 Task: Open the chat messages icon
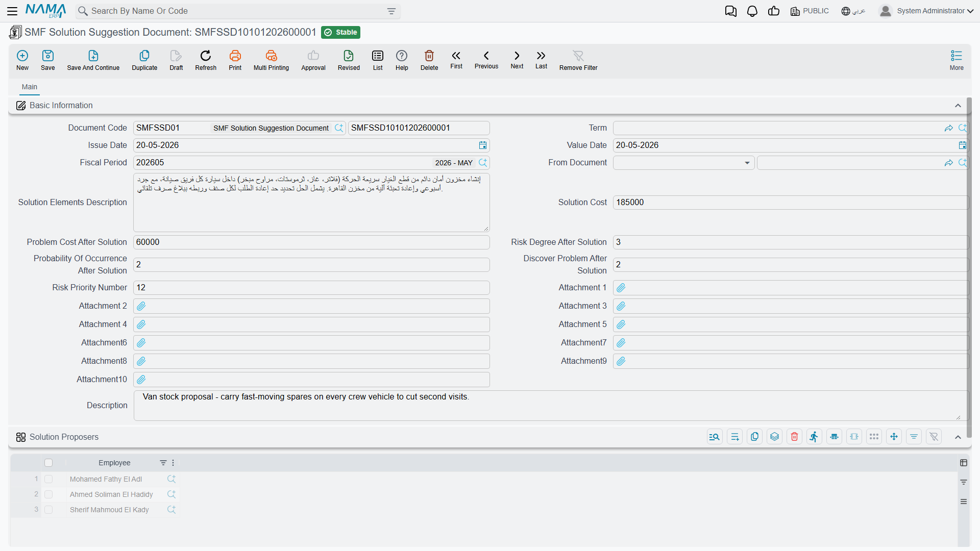[731, 11]
